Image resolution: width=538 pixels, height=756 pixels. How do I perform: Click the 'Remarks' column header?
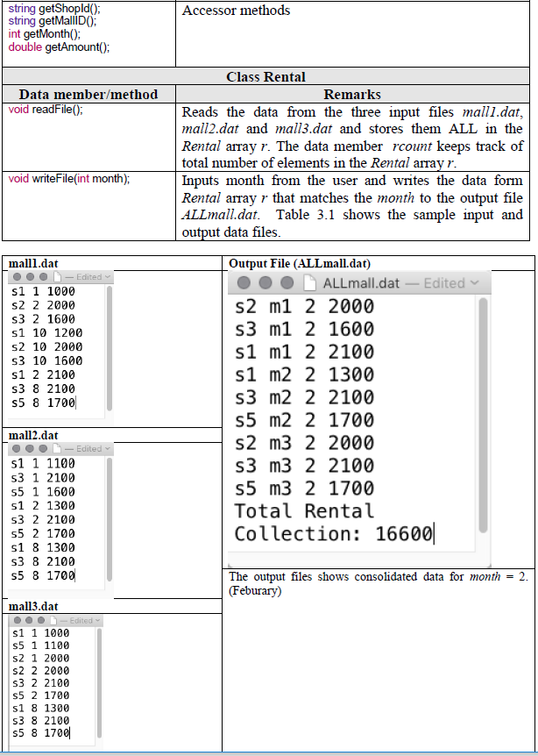click(352, 94)
